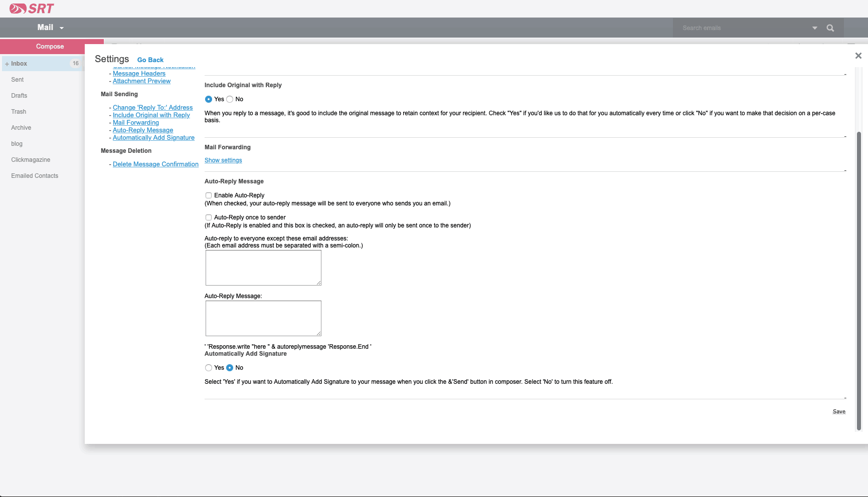Open Change 'Reply To:' Address settings
Image resolution: width=868 pixels, height=497 pixels.
point(153,107)
